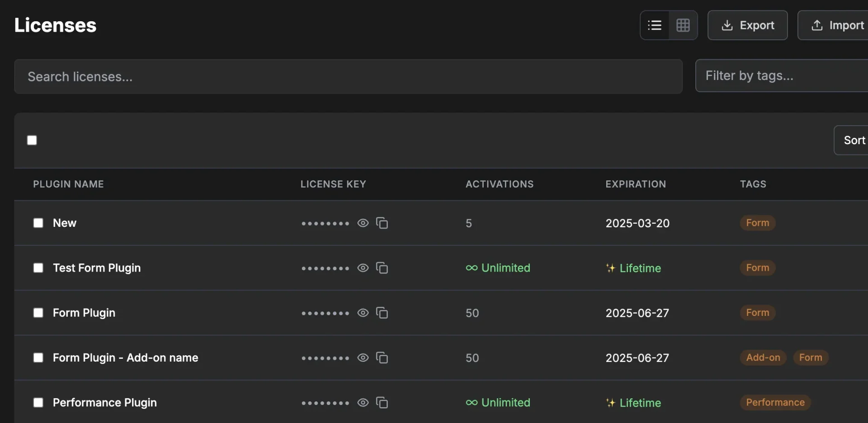This screenshot has height=423, width=868.
Task: Show the Test Form Plugin license key
Action: point(363,268)
